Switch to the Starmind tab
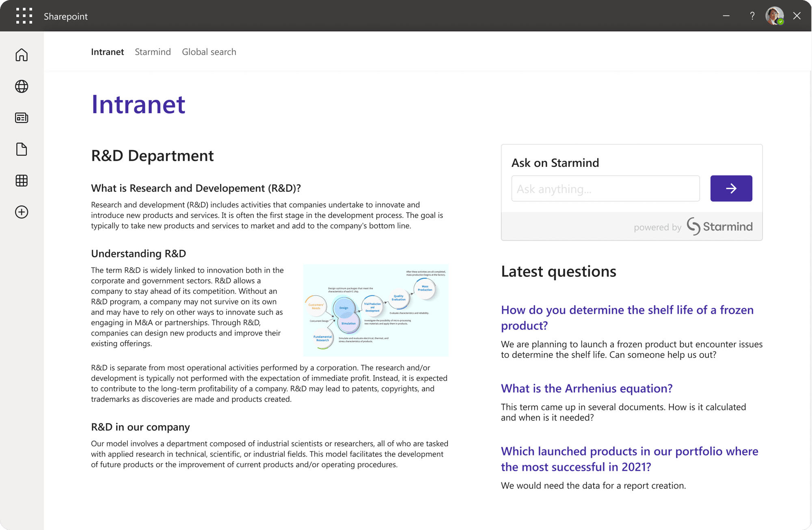The image size is (812, 530). pyautogui.click(x=153, y=52)
